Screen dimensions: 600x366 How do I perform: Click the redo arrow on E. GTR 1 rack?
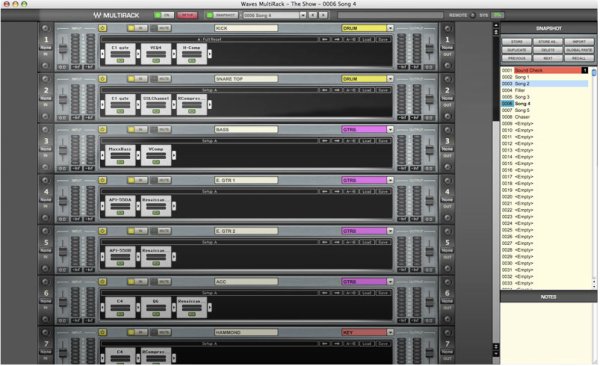337,191
